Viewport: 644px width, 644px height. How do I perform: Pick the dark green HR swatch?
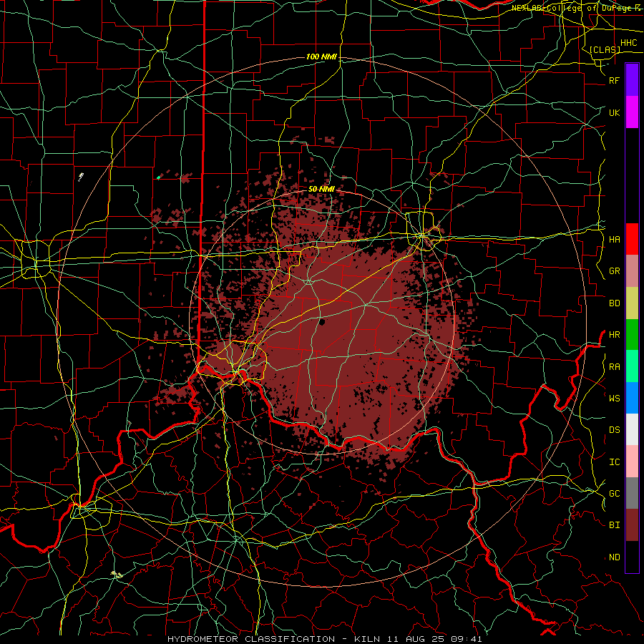tap(632, 335)
